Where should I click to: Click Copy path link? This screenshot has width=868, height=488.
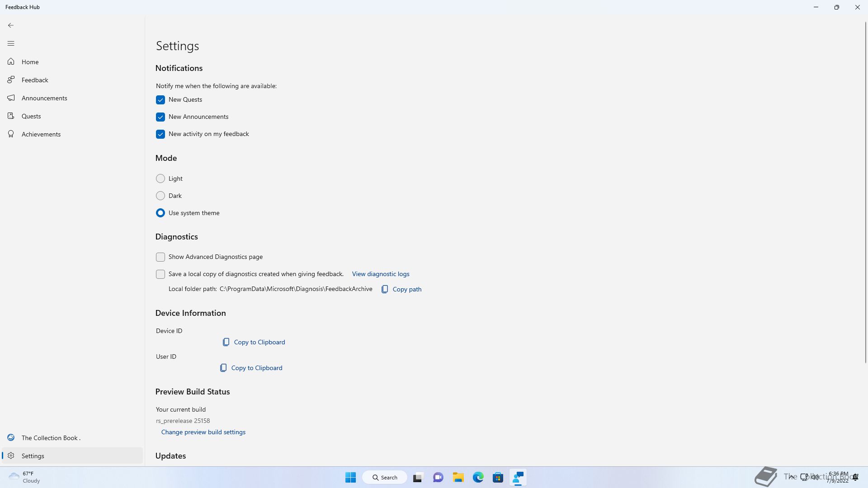pos(407,289)
